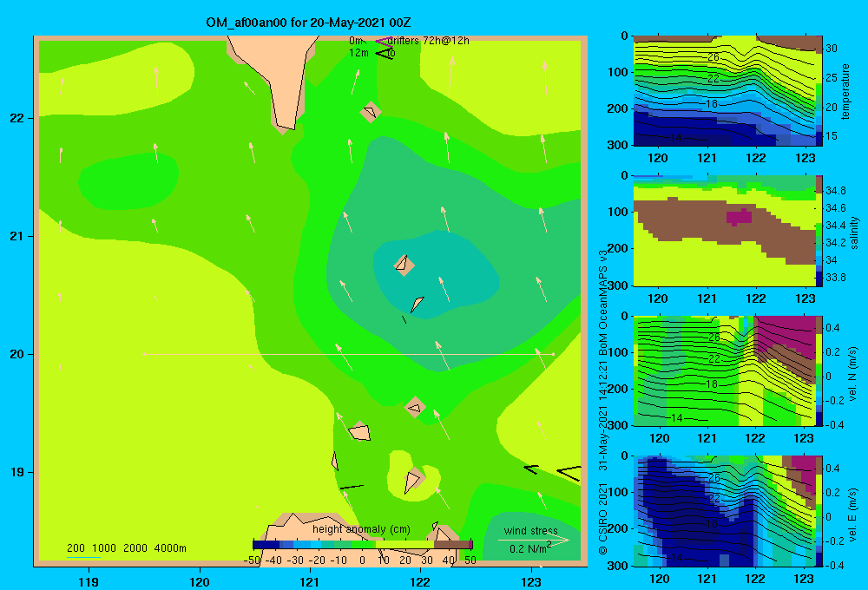Click the vel. N panel colorbar
Screen dimensions: 868x590
tap(819, 370)
